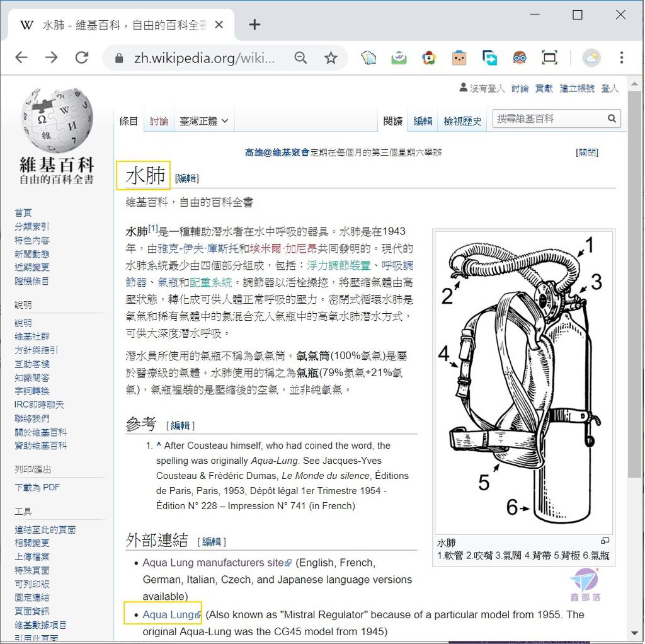Click the scrollbar down arrow
Image resolution: width=645 pixels, height=644 pixels.
click(x=634, y=633)
